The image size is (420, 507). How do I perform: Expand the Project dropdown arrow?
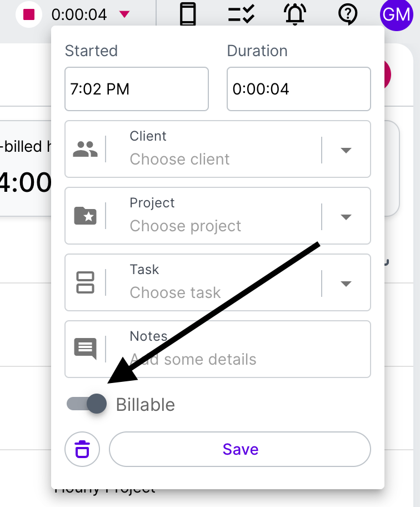tap(346, 217)
